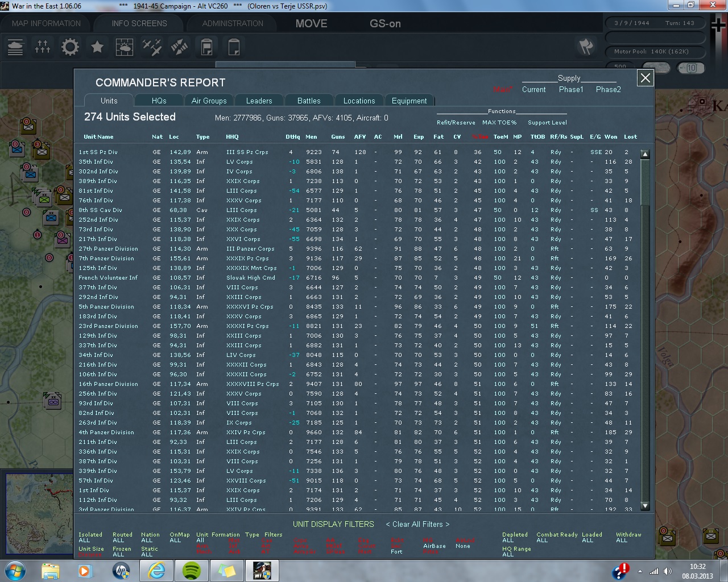Open Windows Media Player taskbar icon
This screenshot has width=728, height=582.
pyautogui.click(x=85, y=570)
